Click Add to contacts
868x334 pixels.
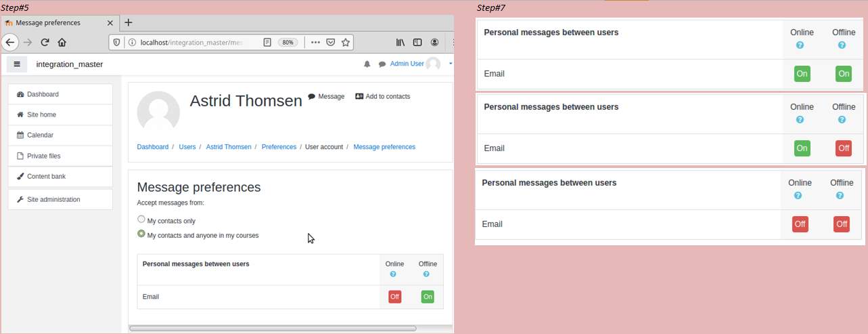click(383, 96)
